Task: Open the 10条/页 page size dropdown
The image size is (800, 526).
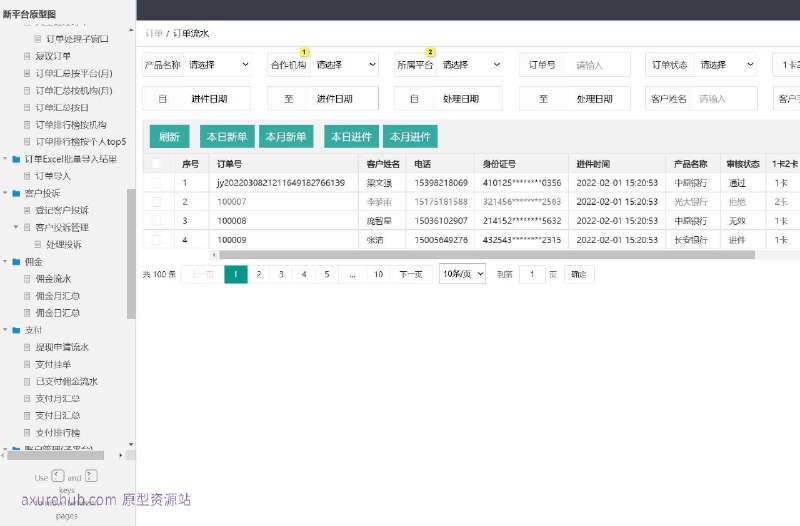Action: pos(462,274)
